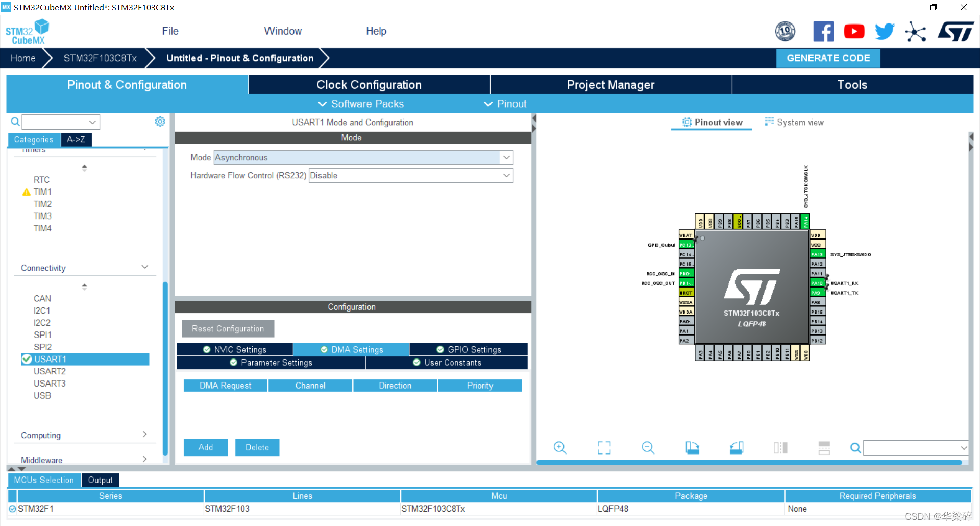980x526 pixels.
Task: Click the ST logo icon
Action: point(955,32)
